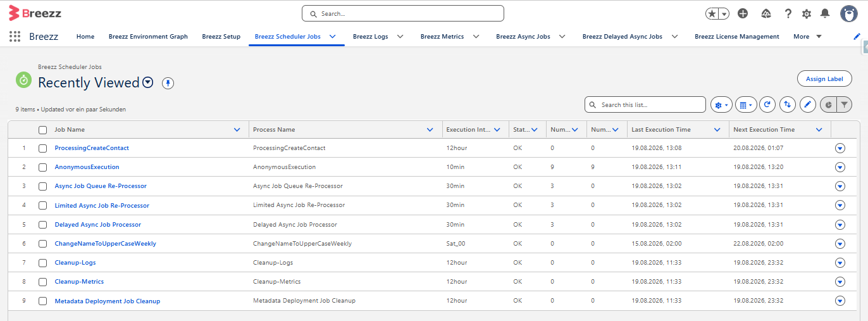Image resolution: width=868 pixels, height=321 pixels.
Task: Open the Select list display table icon
Action: point(746,104)
